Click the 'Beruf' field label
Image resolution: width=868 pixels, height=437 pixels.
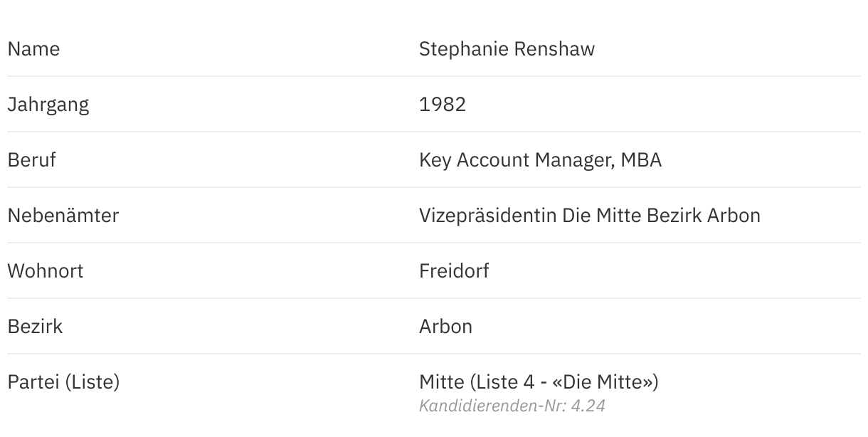(31, 160)
